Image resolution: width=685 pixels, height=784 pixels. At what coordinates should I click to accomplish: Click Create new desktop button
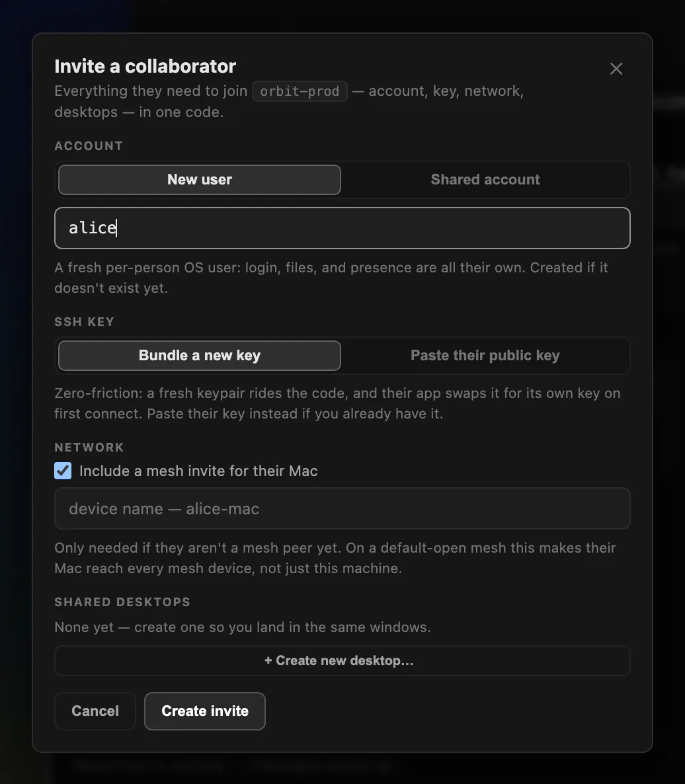pyautogui.click(x=342, y=660)
